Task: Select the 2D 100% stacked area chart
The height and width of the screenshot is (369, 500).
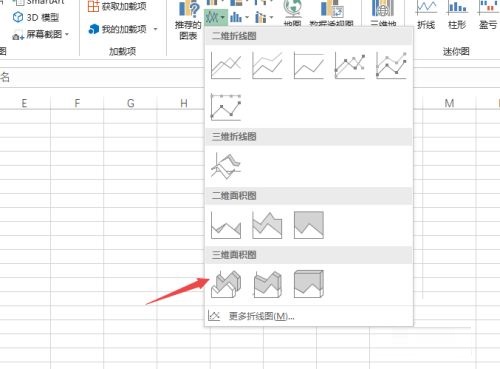Action: [x=309, y=225]
